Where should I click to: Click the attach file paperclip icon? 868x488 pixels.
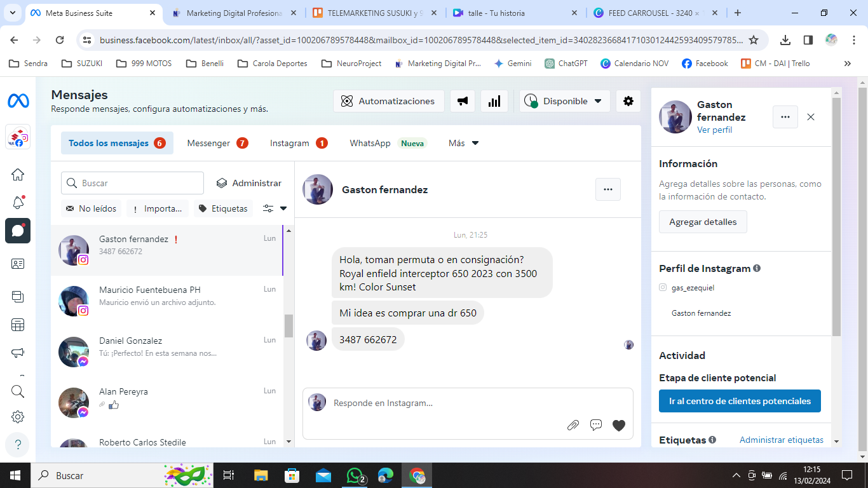[x=573, y=425]
